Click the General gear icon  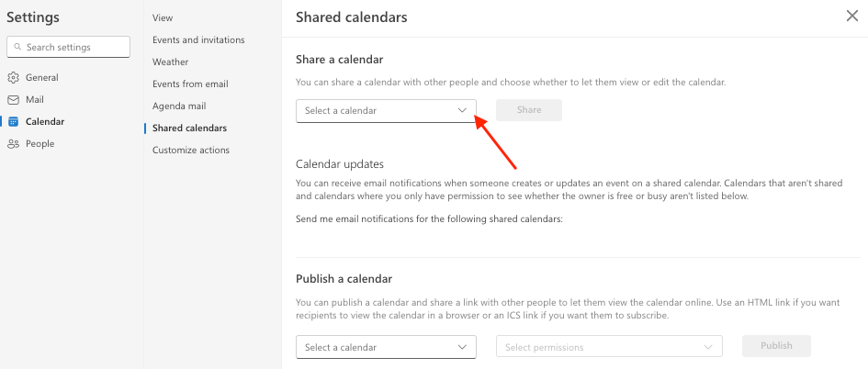point(13,77)
